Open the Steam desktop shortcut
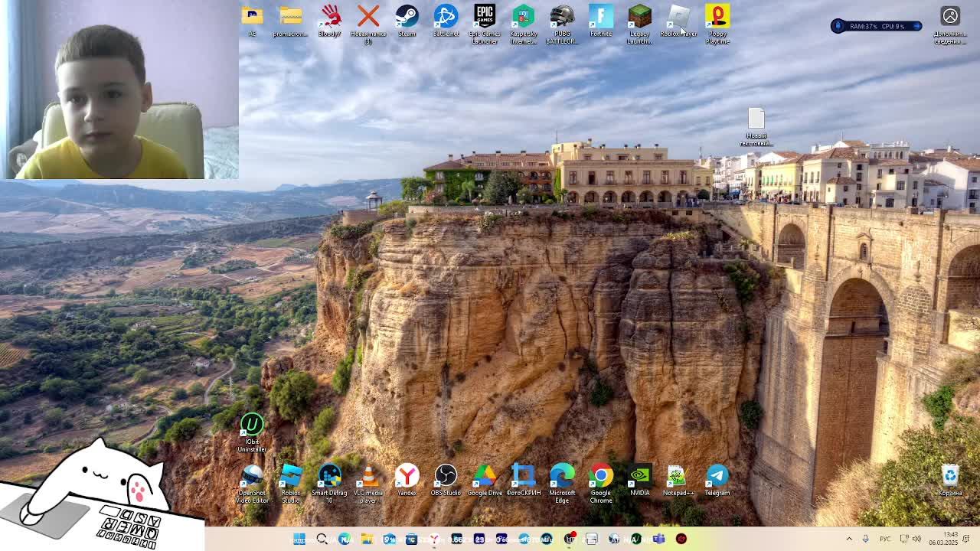This screenshot has width=980, height=551. click(x=407, y=21)
